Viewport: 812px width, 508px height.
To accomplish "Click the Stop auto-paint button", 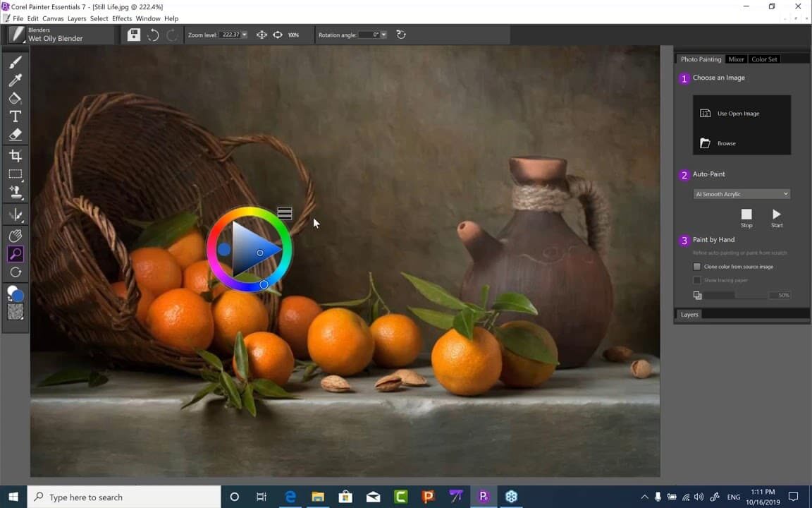I will coord(746,218).
